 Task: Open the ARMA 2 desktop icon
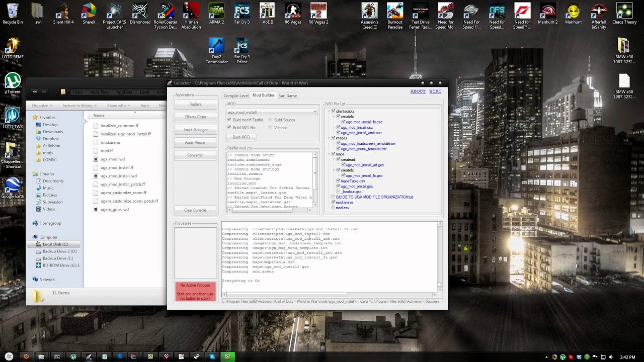click(x=216, y=14)
